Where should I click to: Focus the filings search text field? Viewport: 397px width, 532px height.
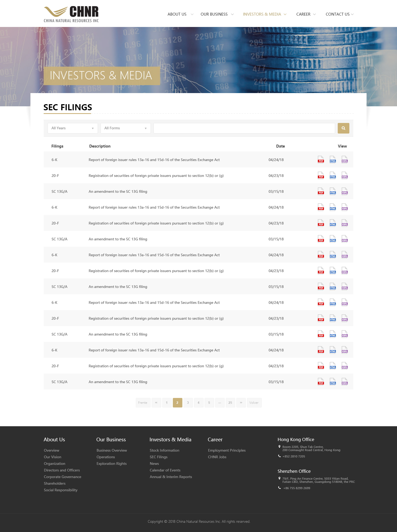[x=244, y=128]
